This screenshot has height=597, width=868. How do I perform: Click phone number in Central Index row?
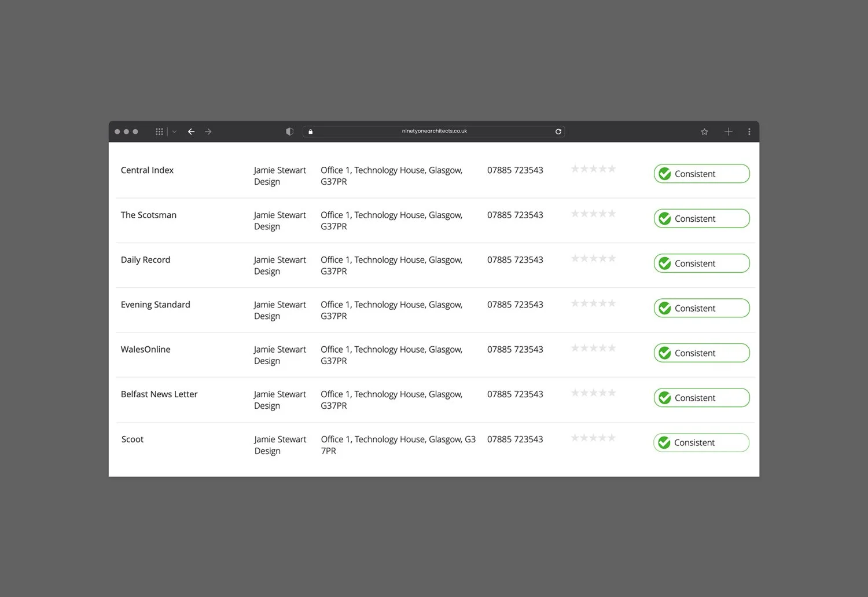pos(515,170)
